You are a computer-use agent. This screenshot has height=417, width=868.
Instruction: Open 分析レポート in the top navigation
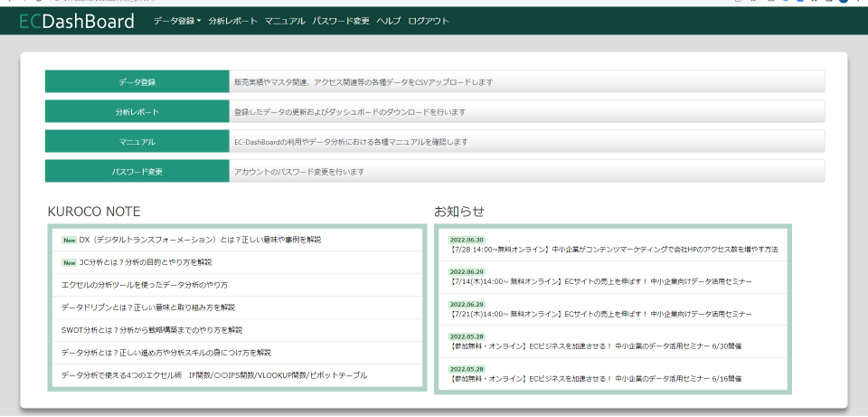point(233,21)
